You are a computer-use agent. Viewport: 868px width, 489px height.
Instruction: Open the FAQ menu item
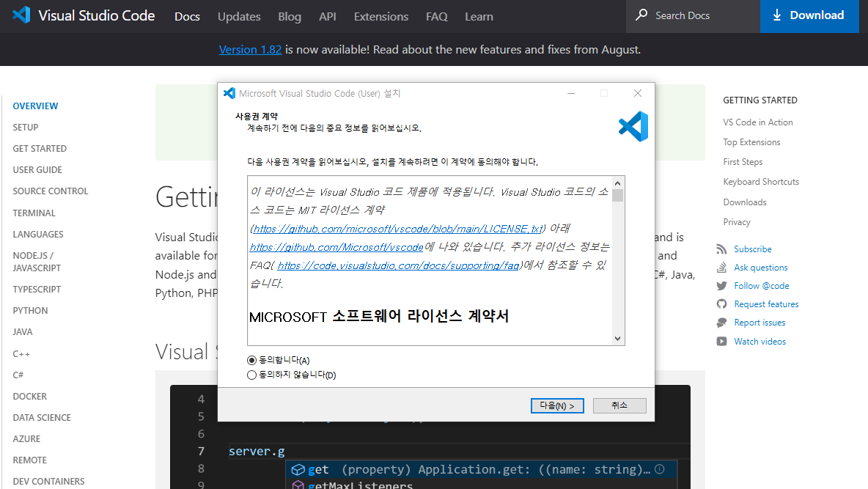(437, 17)
